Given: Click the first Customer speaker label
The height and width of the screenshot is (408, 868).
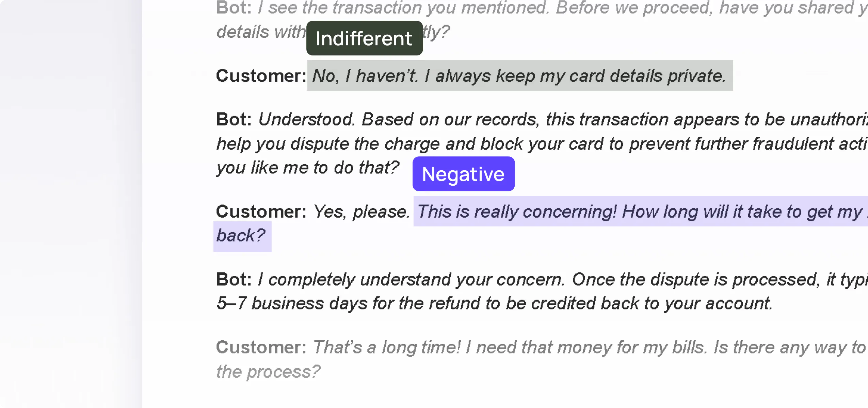Looking at the screenshot, I should point(261,75).
